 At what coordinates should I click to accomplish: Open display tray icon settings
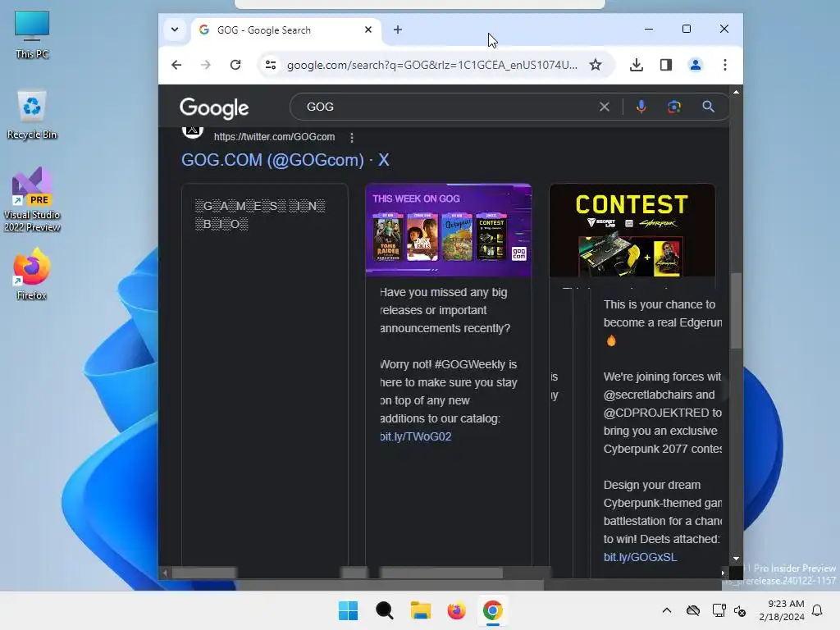click(x=719, y=610)
